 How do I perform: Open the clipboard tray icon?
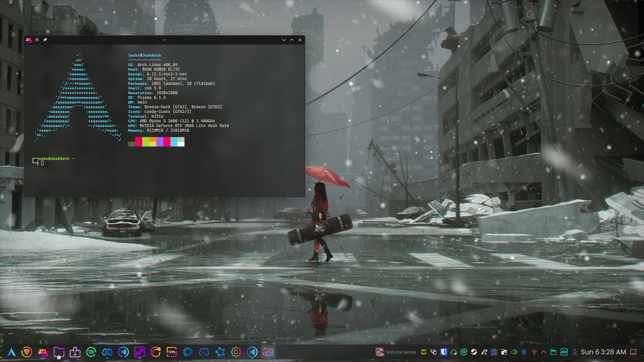pos(494,352)
